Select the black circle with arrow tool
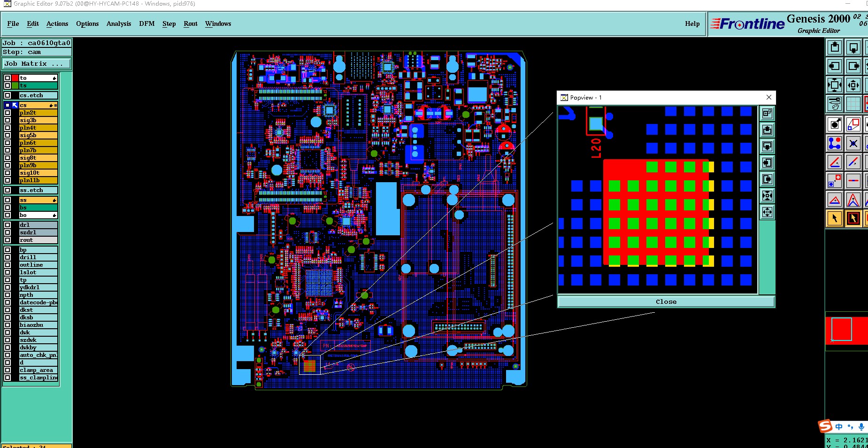868x448 pixels. click(x=835, y=124)
